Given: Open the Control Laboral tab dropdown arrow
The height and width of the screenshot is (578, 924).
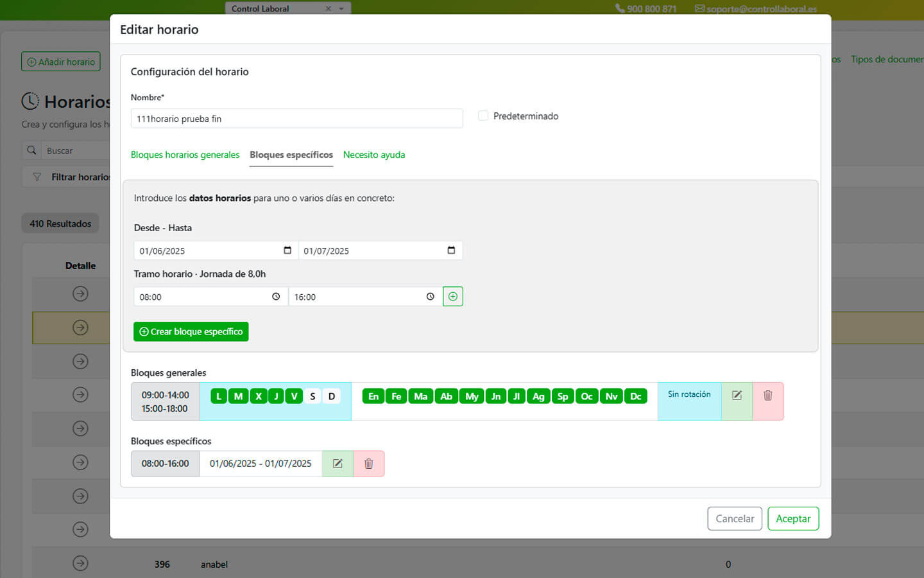Looking at the screenshot, I should (x=341, y=8).
